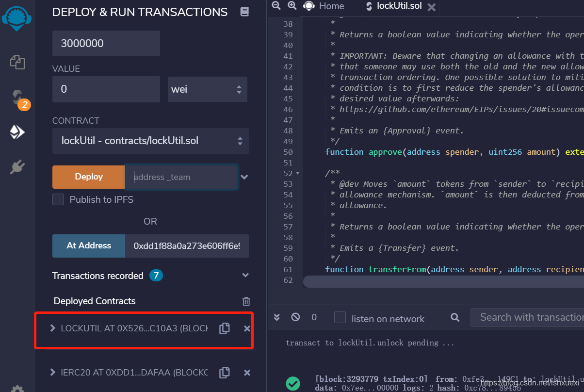584x392 pixels.
Task: Expand Deploy constructor parameters chevron
Action: click(244, 177)
